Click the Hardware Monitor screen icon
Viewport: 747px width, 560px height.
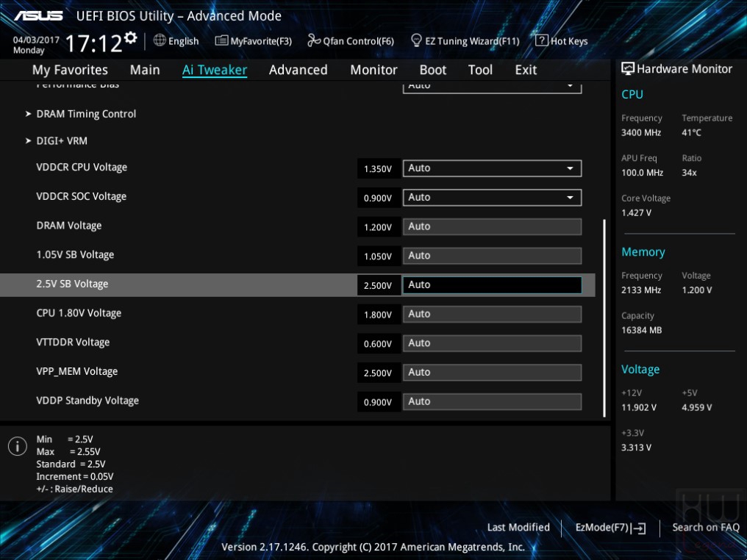[x=628, y=69]
